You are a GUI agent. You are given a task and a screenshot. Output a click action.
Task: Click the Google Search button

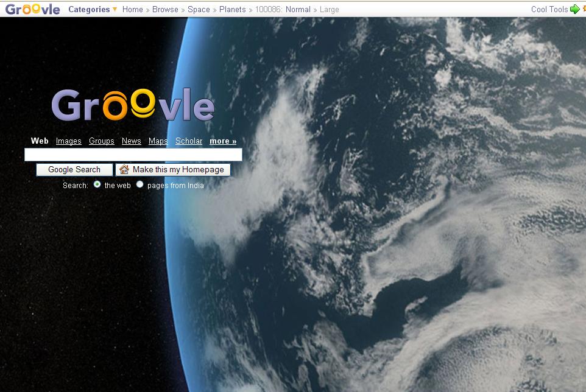pos(74,169)
